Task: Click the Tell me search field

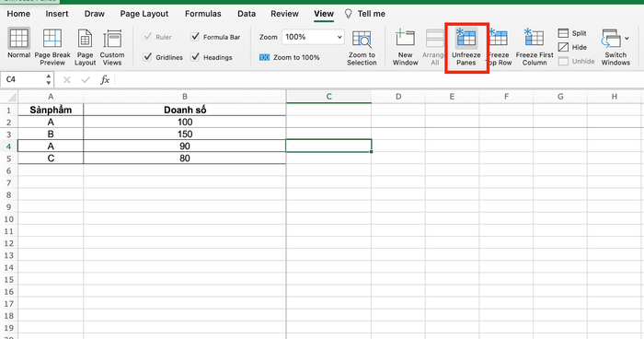Action: 371,14
